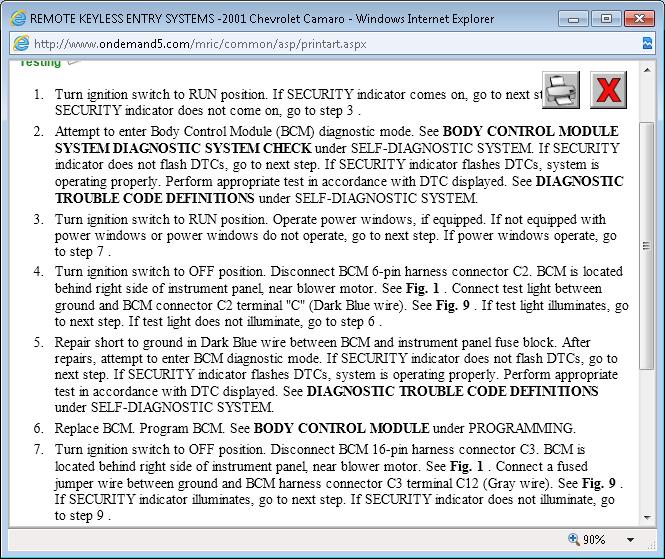This screenshot has height=559, width=665.
Task: Open Fig. 9 link in step 7
Action: [x=599, y=483]
